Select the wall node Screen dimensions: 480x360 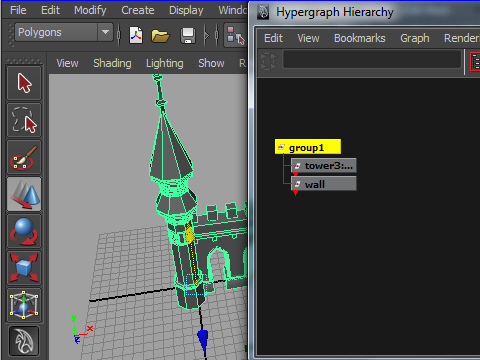(324, 184)
